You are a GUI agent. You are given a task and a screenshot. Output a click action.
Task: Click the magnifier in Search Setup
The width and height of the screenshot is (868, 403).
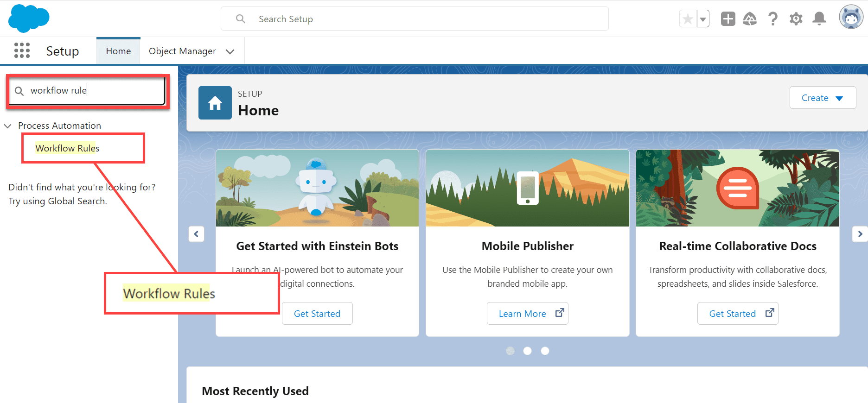240,19
